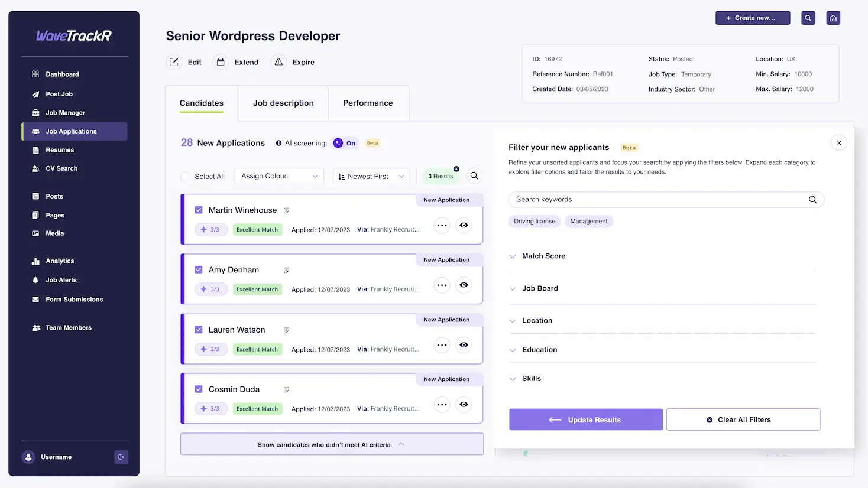This screenshot has width=868, height=488.
Task: Open the search magnifier in the top bar
Action: click(808, 18)
